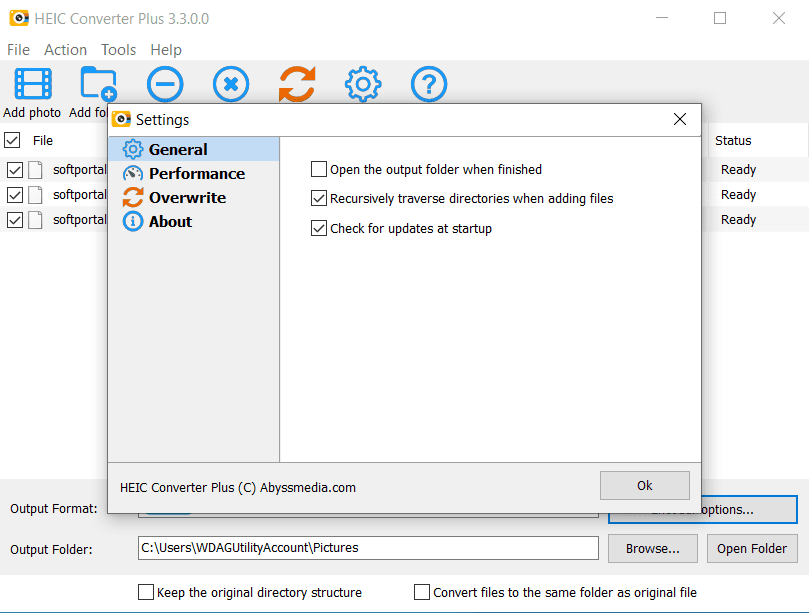Click the HEIC Converter Plus title bar icon
The image size is (809, 613).
pos(19,18)
